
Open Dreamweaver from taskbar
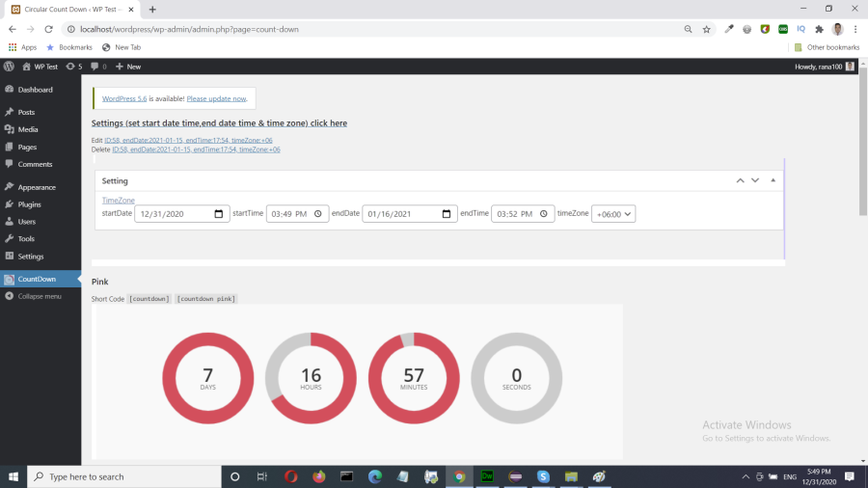point(487,476)
